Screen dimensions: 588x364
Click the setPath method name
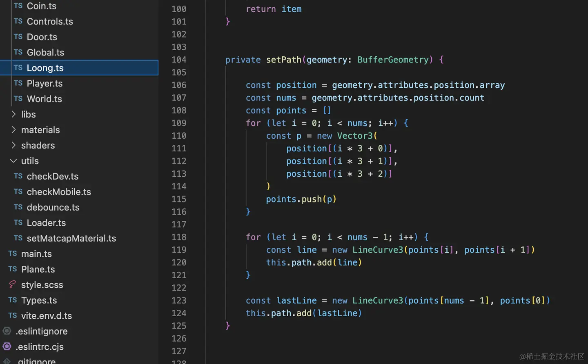(283, 60)
